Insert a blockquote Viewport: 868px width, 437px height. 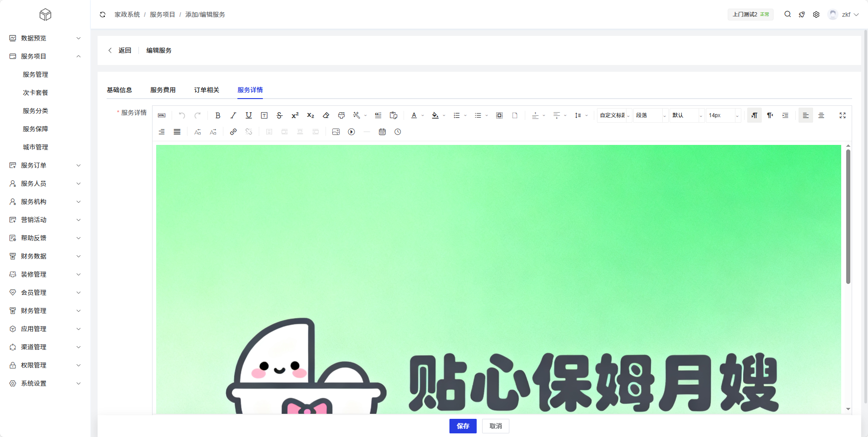(378, 115)
